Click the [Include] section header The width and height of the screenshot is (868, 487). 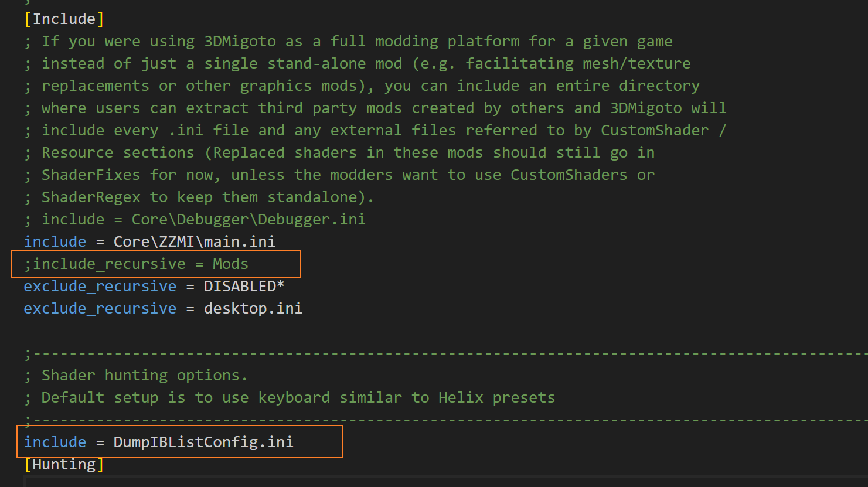pyautogui.click(x=64, y=19)
